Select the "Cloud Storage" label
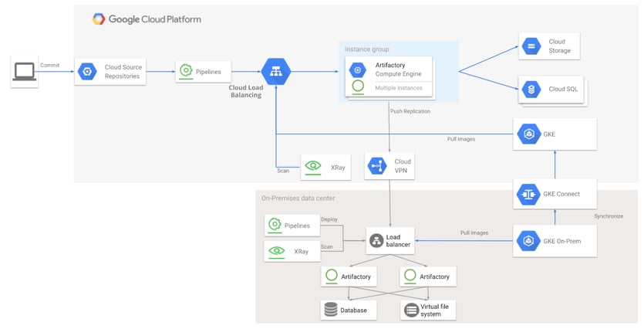Image resolution: width=644 pixels, height=329 pixels. pyautogui.click(x=559, y=46)
